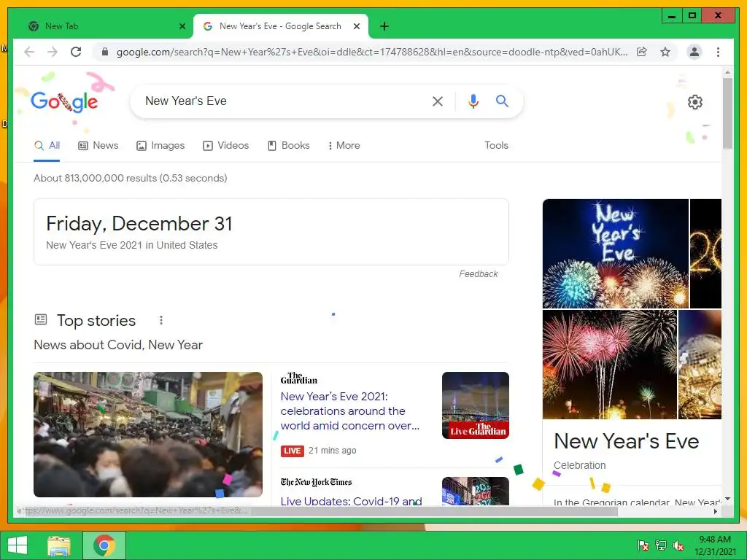Image resolution: width=747 pixels, height=560 pixels.
Task: Open the taskbar clock showing 9:48 AM
Action: (x=715, y=545)
